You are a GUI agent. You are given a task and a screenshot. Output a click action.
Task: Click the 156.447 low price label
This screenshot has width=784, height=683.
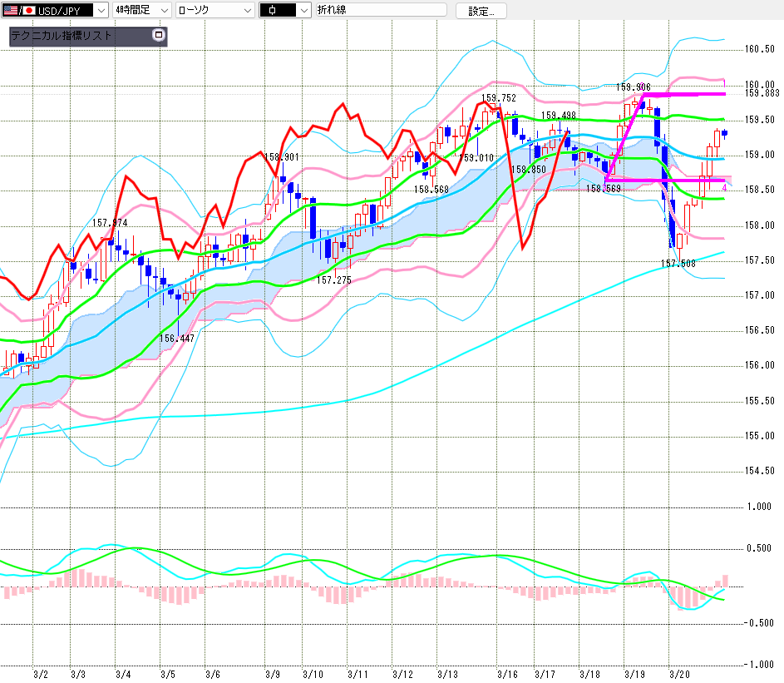(x=177, y=338)
